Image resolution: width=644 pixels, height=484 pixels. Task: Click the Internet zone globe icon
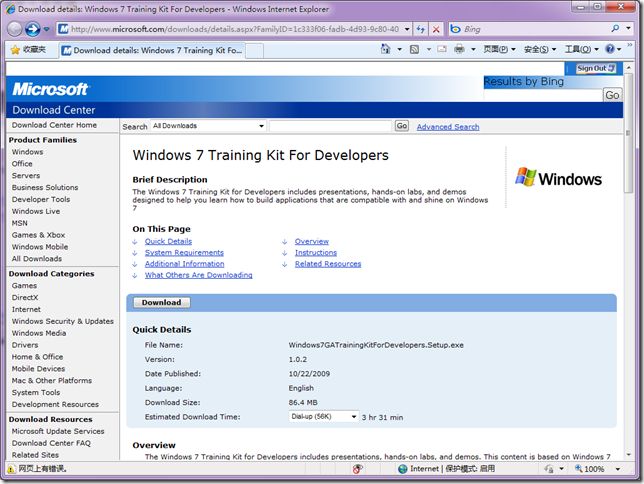pyautogui.click(x=403, y=469)
